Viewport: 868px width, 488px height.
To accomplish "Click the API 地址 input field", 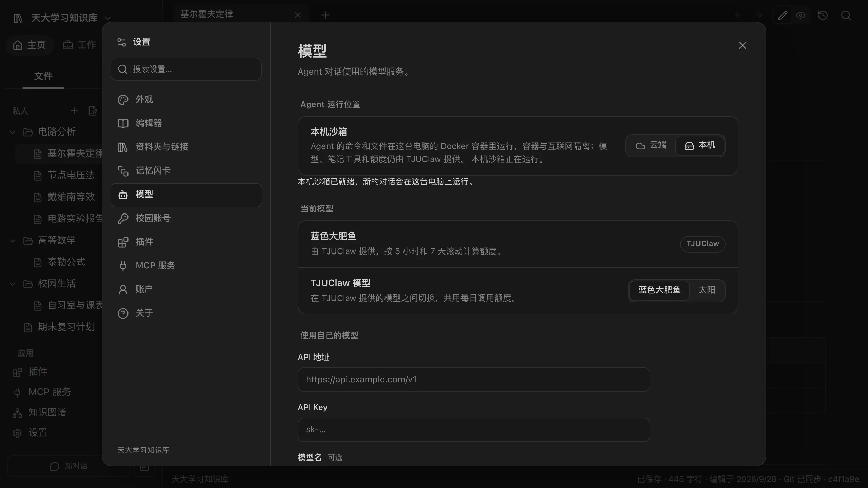I will pos(474,380).
